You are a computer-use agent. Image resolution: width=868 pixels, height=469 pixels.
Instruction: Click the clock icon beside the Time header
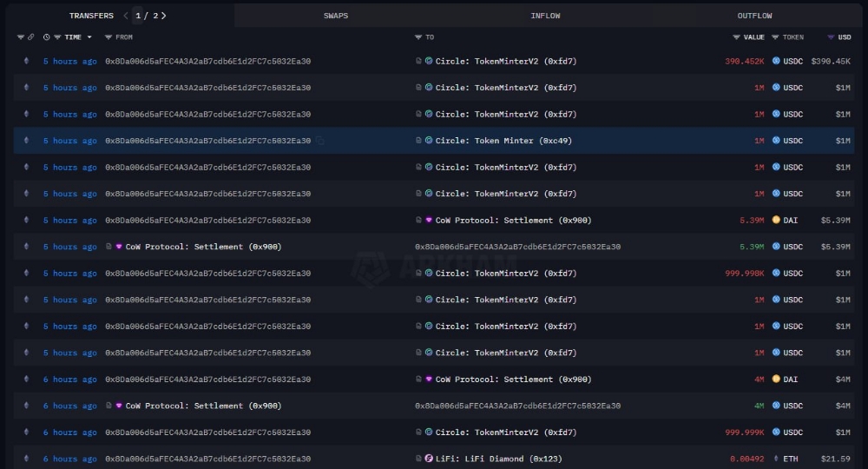click(x=47, y=37)
